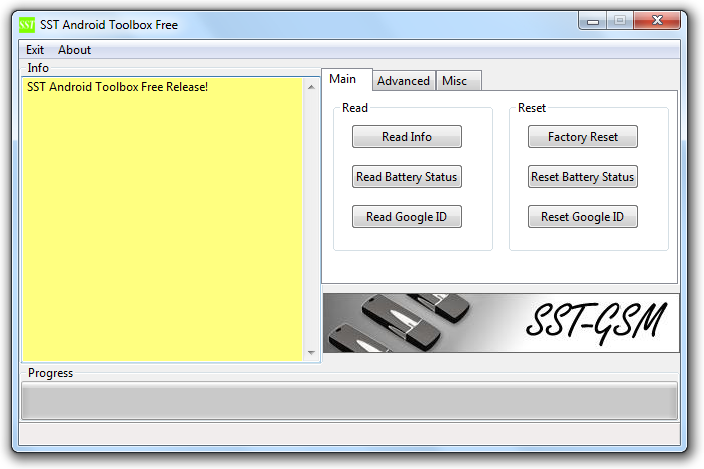This screenshot has width=704, height=469.
Task: Click the Read Info button
Action: pos(407,136)
